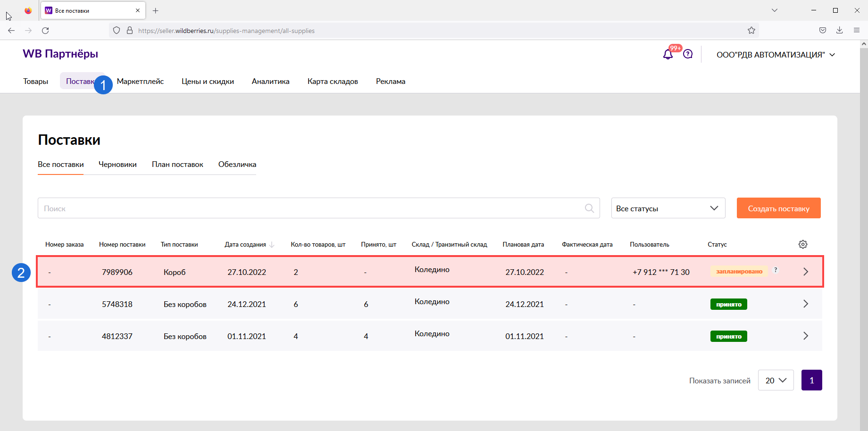Open Firefox application menu hamburger icon

click(856, 31)
